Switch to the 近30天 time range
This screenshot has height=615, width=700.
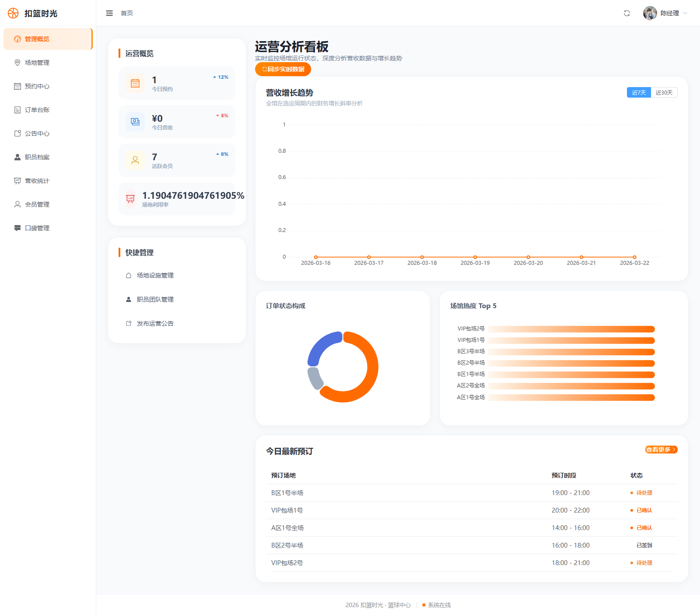(664, 92)
